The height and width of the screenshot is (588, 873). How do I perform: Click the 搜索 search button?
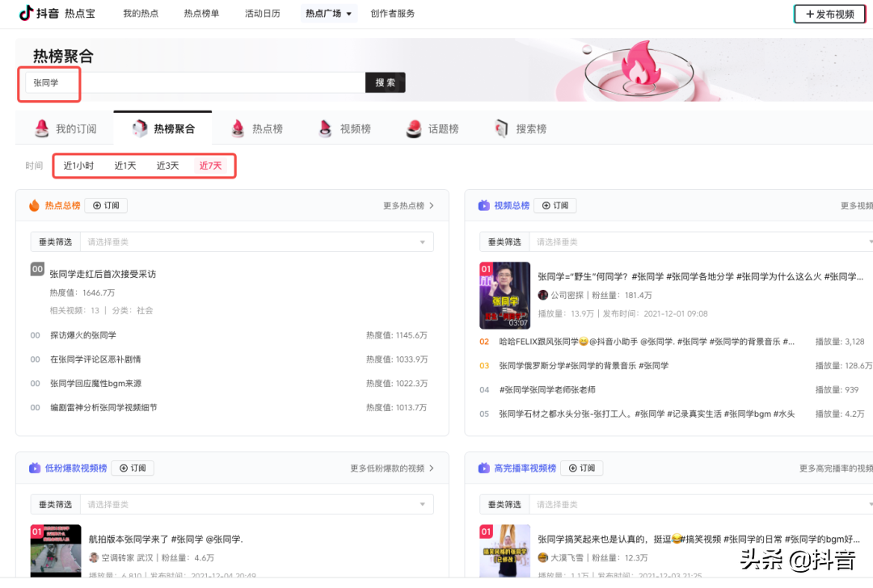pos(386,82)
